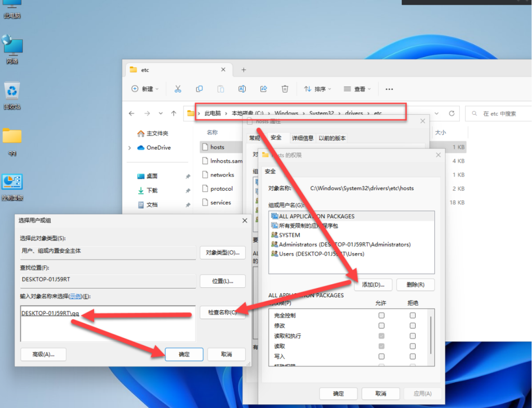Click the refresh icon beside address bar

point(451,113)
